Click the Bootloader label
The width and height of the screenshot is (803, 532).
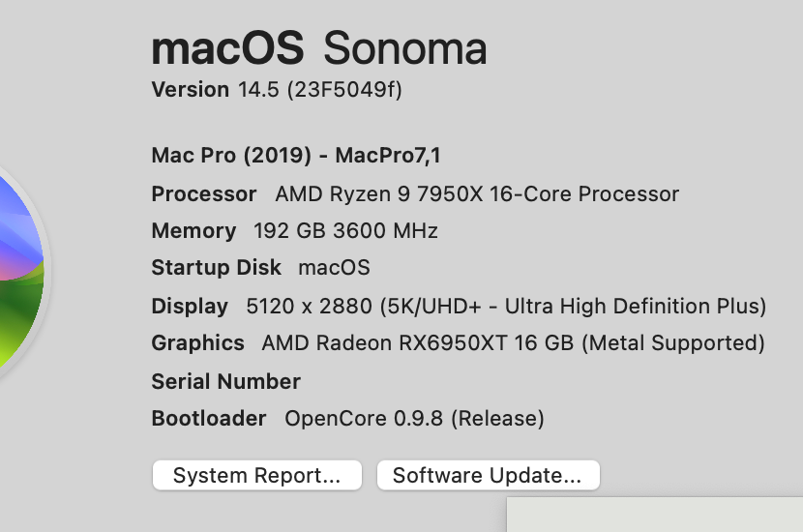[x=208, y=419]
